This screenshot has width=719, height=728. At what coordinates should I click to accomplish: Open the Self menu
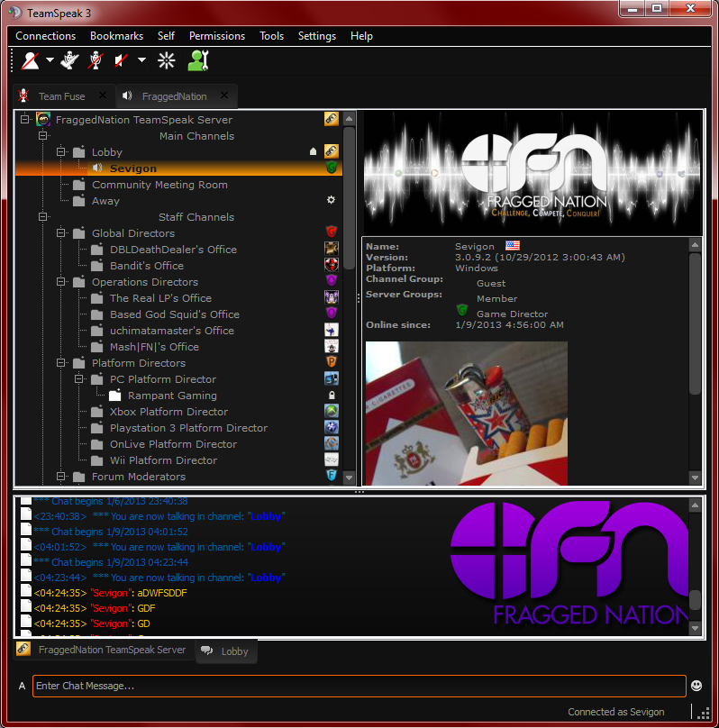point(166,36)
